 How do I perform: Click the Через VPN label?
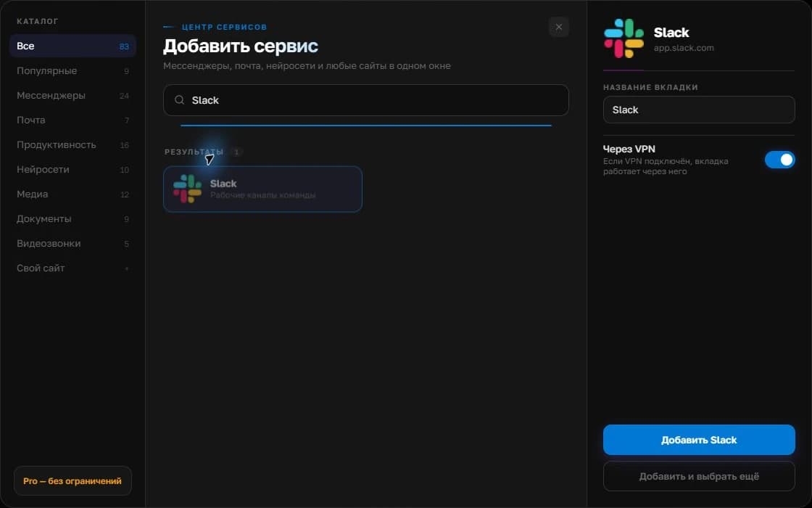click(x=629, y=149)
